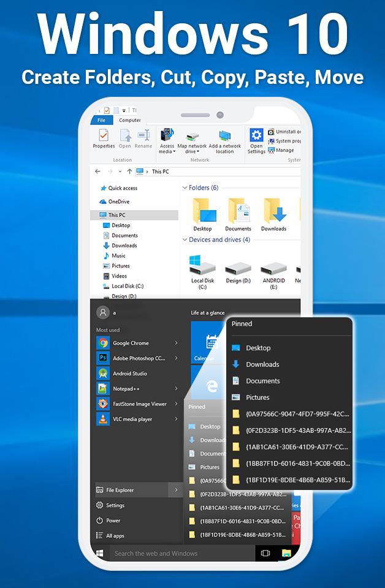Click the Properties ribbon icon
This screenshot has height=588, width=385.
[x=104, y=138]
